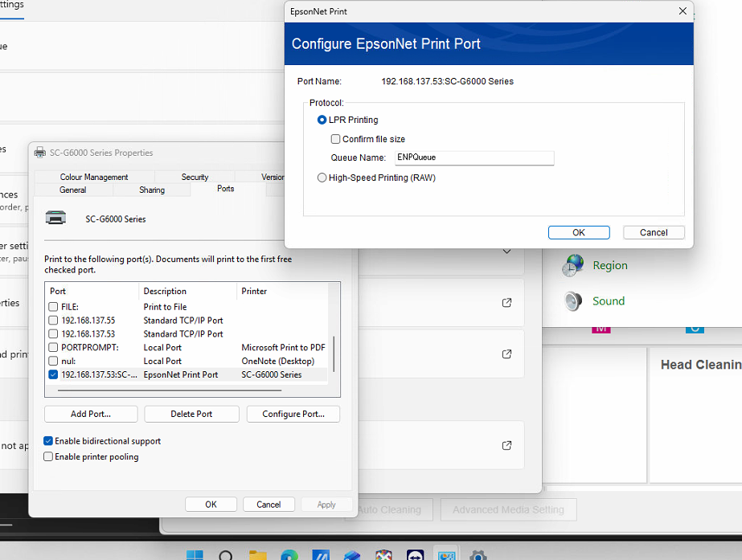Launch Microsoft Edge from taskbar

(x=289, y=555)
